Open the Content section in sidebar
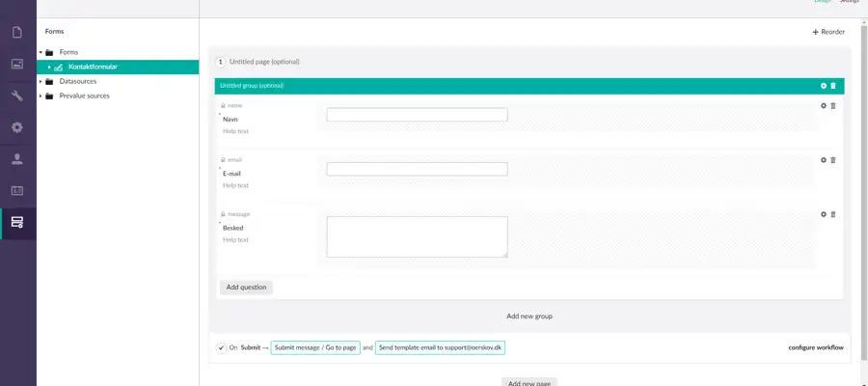This screenshot has height=386, width=868. pos(17,33)
